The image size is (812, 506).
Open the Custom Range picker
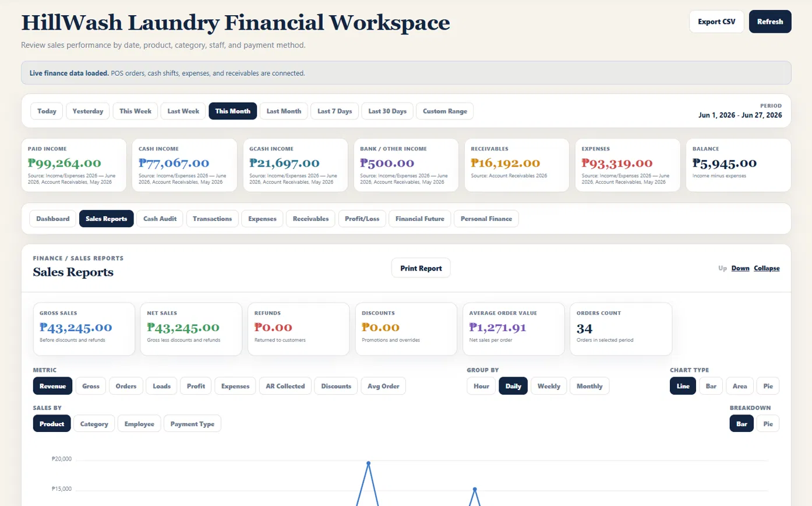445,111
